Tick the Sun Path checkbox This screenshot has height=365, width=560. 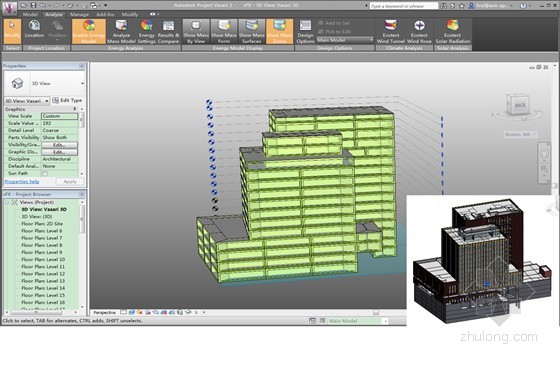tap(45, 173)
